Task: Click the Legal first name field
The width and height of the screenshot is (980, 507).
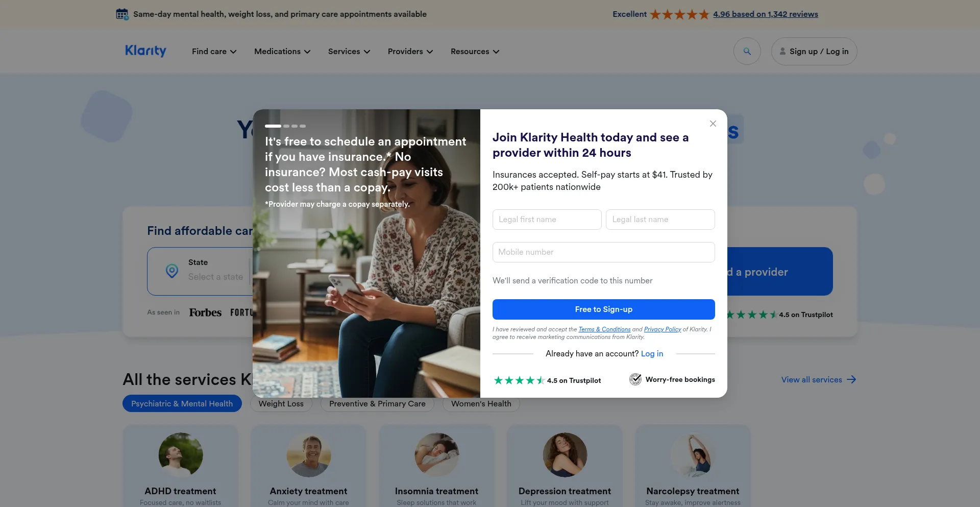Action: (547, 220)
